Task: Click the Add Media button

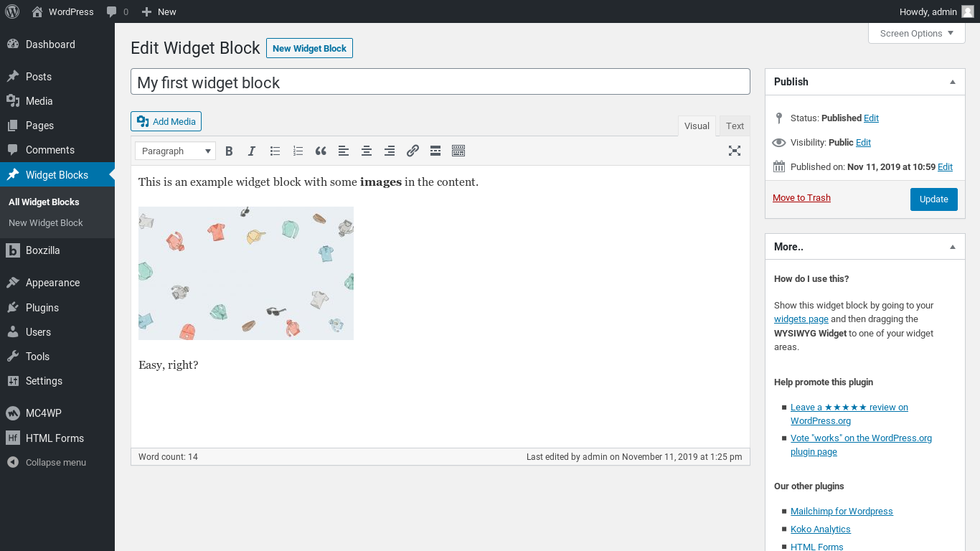Action: click(166, 121)
